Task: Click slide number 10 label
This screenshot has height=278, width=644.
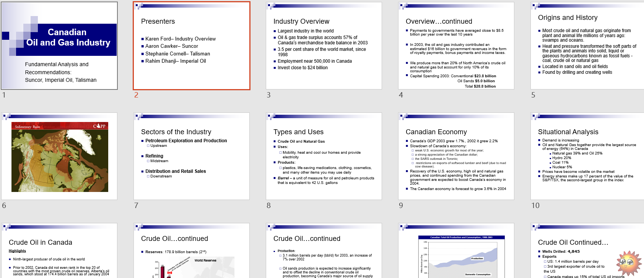Action: click(x=535, y=205)
